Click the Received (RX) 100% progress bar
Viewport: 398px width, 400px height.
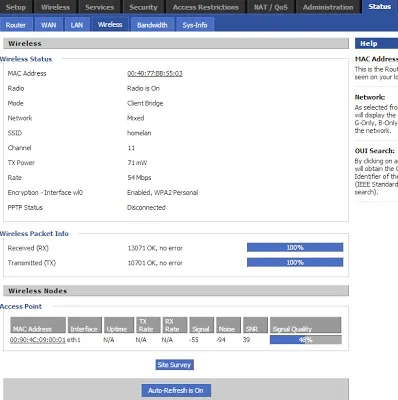295,248
